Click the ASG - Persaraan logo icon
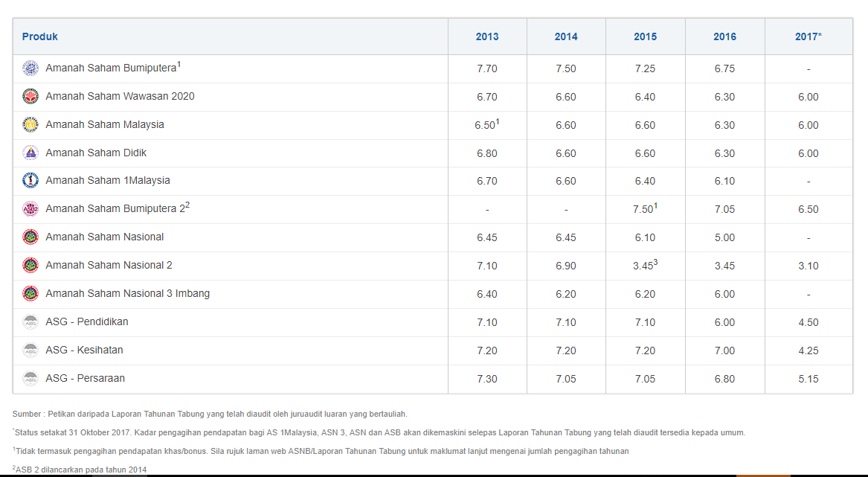 (x=30, y=378)
